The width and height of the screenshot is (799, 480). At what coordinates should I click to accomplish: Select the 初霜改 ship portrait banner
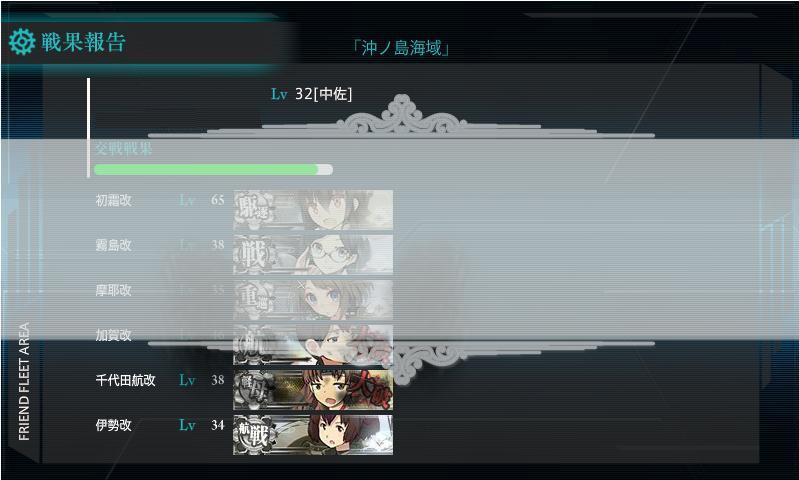[313, 209]
